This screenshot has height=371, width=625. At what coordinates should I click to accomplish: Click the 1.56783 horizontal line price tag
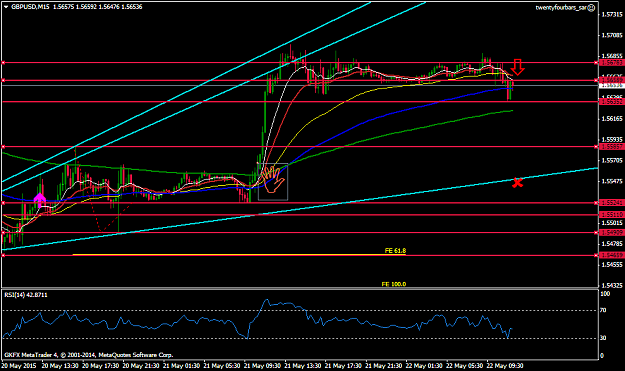pos(611,63)
